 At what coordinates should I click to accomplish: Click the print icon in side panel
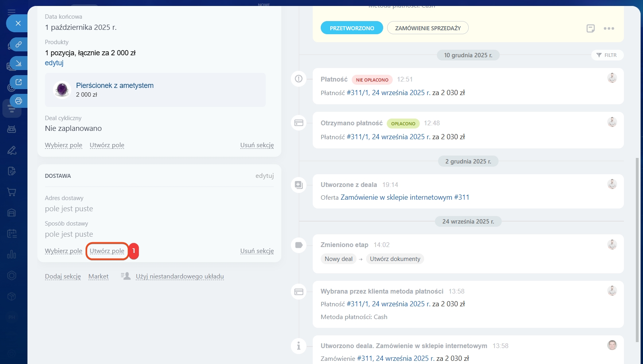18,101
